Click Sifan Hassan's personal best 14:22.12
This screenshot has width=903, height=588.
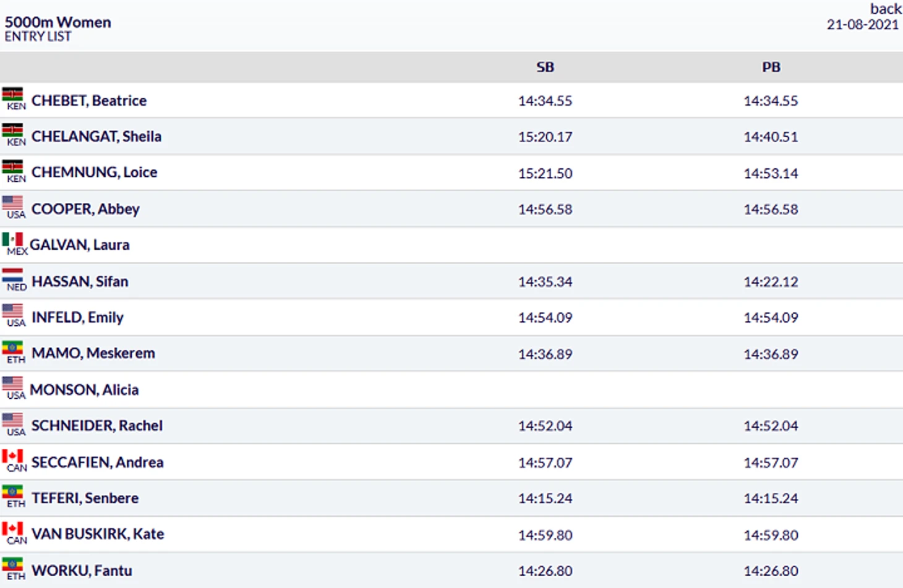(x=771, y=282)
